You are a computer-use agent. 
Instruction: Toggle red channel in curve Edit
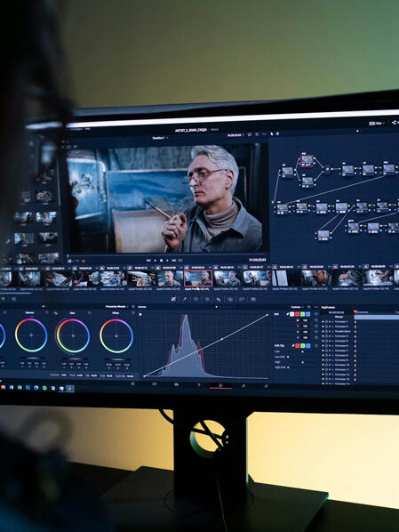[298, 315]
